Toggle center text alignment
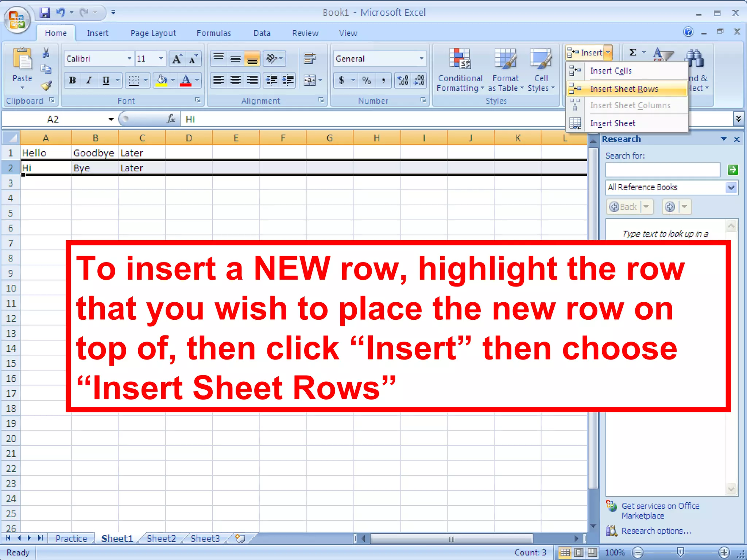The width and height of the screenshot is (747, 560). click(235, 80)
